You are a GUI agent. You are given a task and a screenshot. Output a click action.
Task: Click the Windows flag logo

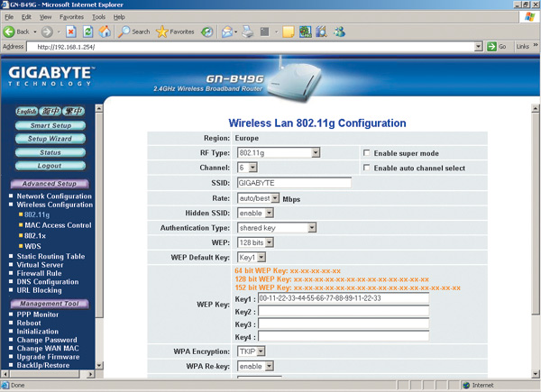click(529, 17)
